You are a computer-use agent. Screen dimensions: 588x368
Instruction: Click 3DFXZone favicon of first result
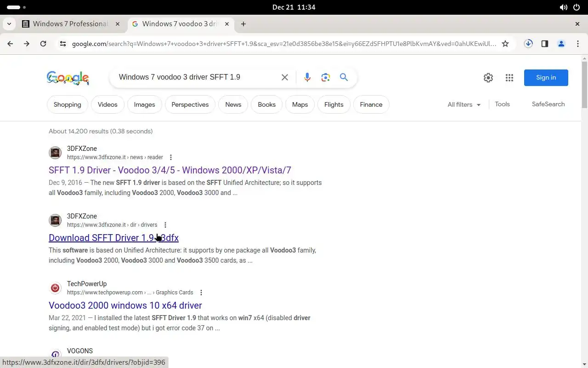point(55,153)
